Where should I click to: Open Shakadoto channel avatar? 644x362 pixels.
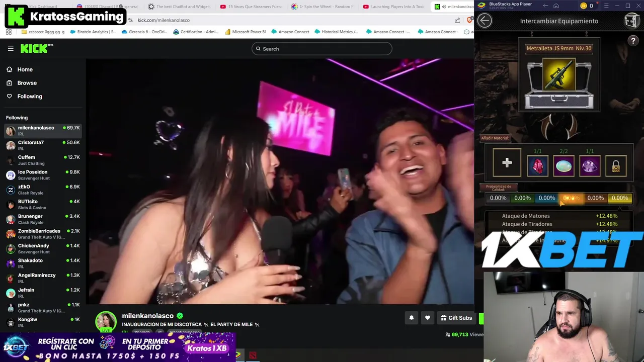click(11, 263)
